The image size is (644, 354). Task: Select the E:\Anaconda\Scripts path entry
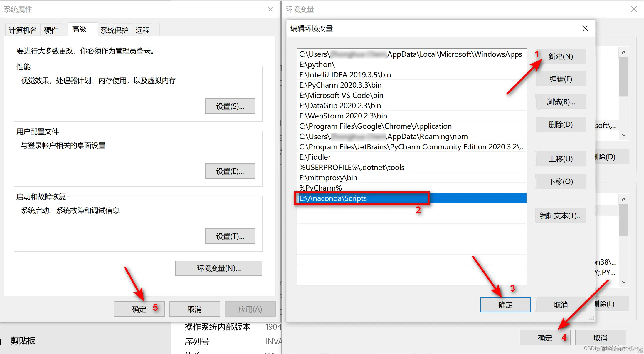[333, 198]
